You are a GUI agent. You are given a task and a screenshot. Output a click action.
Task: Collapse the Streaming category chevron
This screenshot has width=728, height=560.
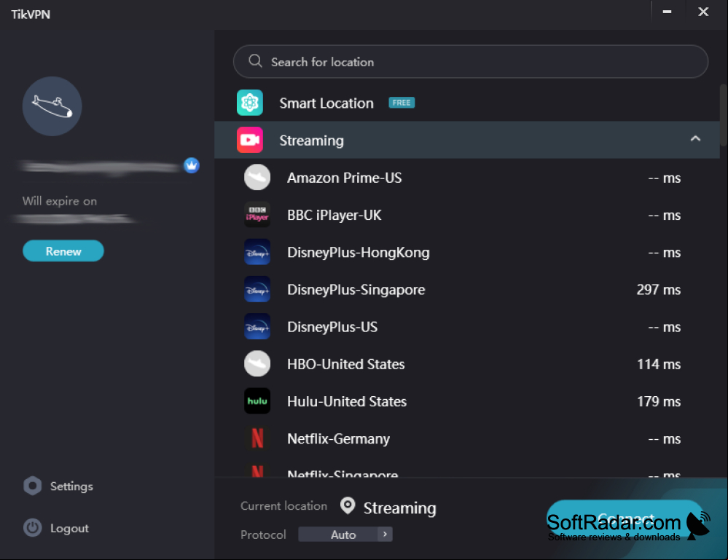coord(695,138)
